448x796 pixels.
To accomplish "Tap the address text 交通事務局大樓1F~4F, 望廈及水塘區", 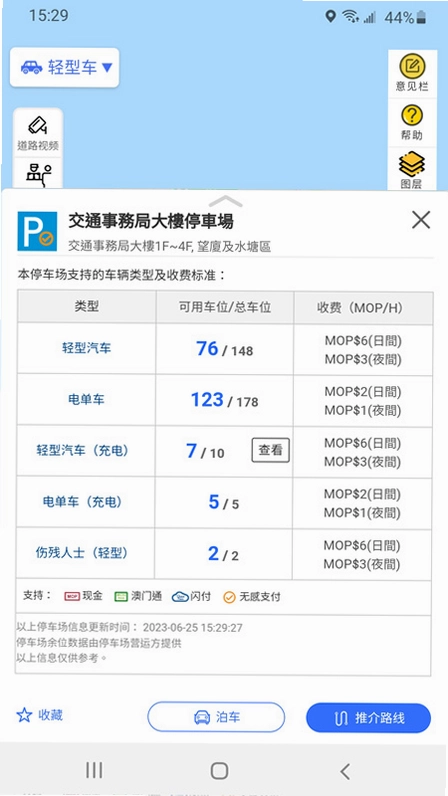I will click(x=169, y=247).
